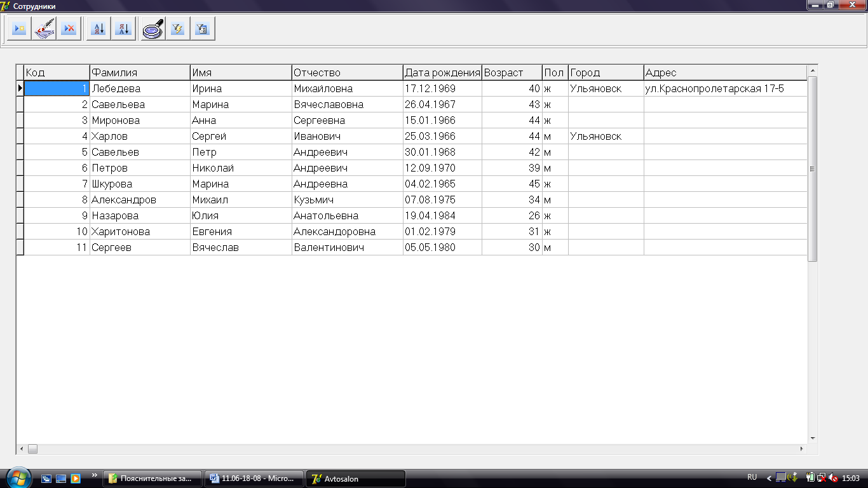Image resolution: width=868 pixels, height=488 pixels.
Task: Click the patronymic cell Кузьмич
Action: (x=348, y=200)
